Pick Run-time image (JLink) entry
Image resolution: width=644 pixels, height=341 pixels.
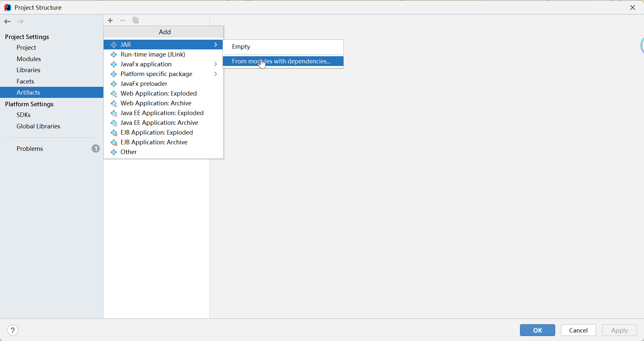coord(153,54)
